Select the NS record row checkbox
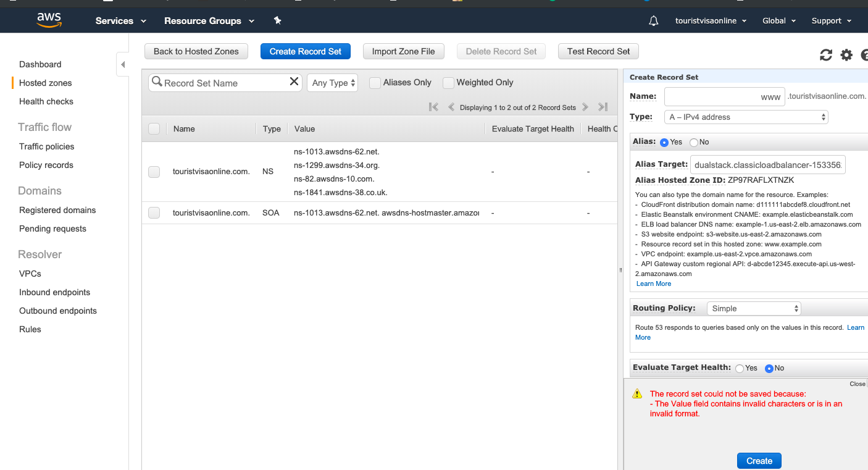 [154, 172]
